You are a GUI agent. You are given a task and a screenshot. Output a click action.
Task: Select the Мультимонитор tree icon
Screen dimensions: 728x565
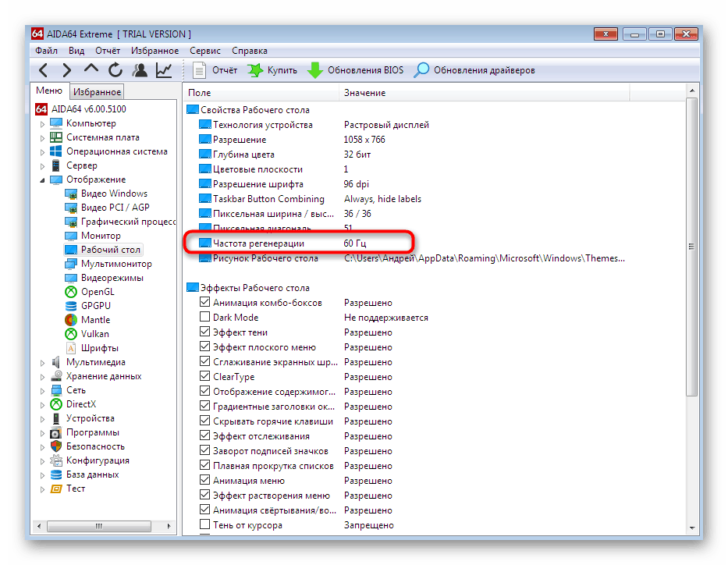tap(71, 264)
